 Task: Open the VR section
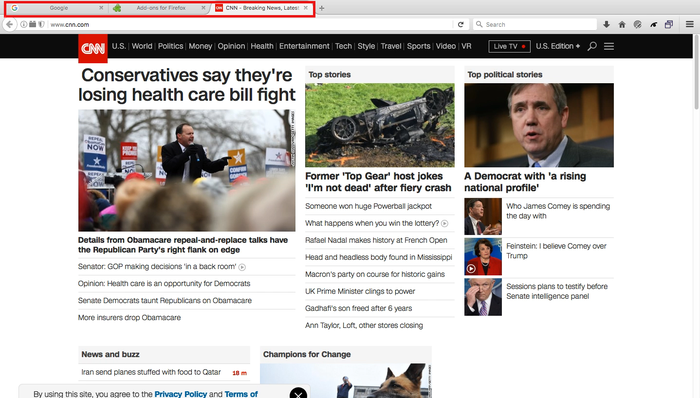(x=467, y=46)
